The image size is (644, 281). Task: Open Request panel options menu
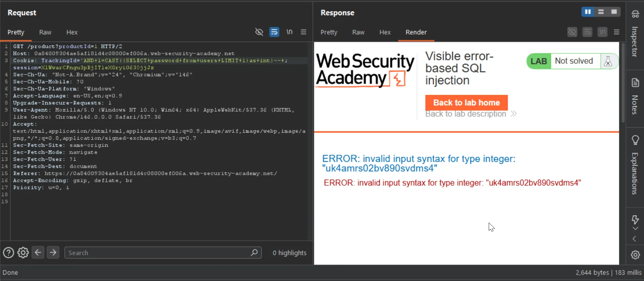pos(304,32)
